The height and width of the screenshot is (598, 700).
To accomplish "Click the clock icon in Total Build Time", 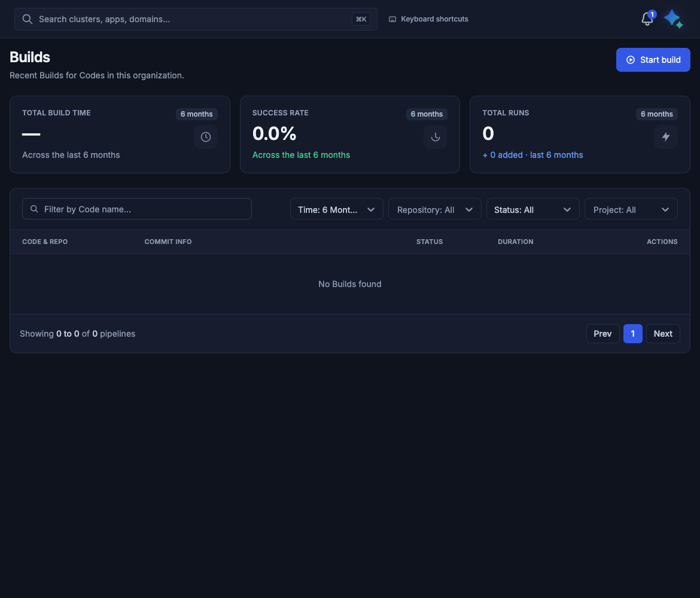I will click(x=206, y=137).
